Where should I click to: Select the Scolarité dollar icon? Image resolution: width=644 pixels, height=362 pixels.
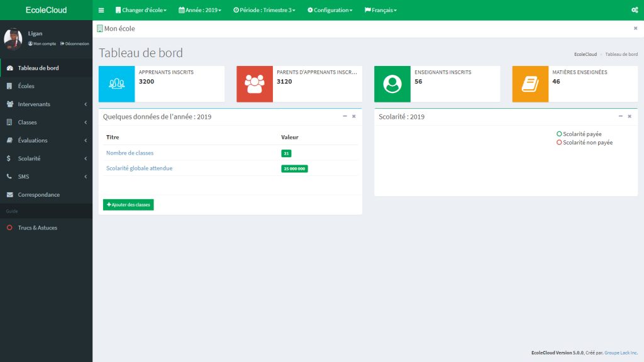pyautogui.click(x=9, y=158)
